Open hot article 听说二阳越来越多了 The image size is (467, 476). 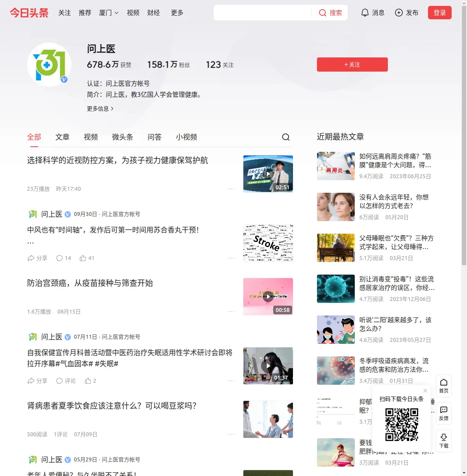click(x=396, y=324)
